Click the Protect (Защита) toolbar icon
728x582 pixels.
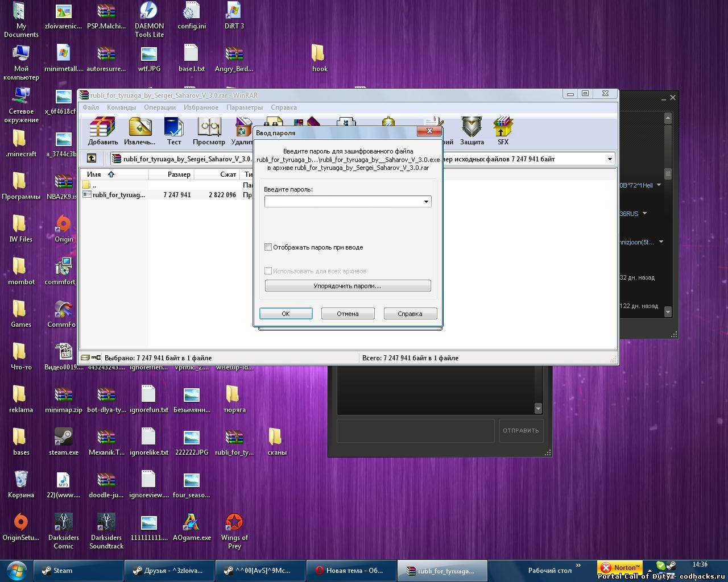click(x=471, y=131)
